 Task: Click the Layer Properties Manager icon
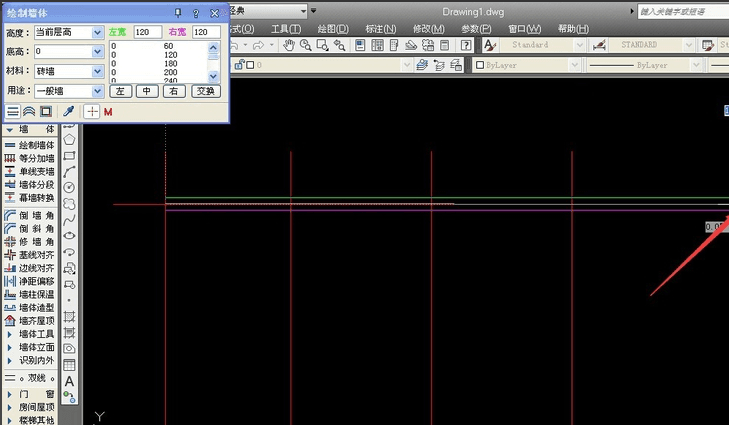click(422, 65)
